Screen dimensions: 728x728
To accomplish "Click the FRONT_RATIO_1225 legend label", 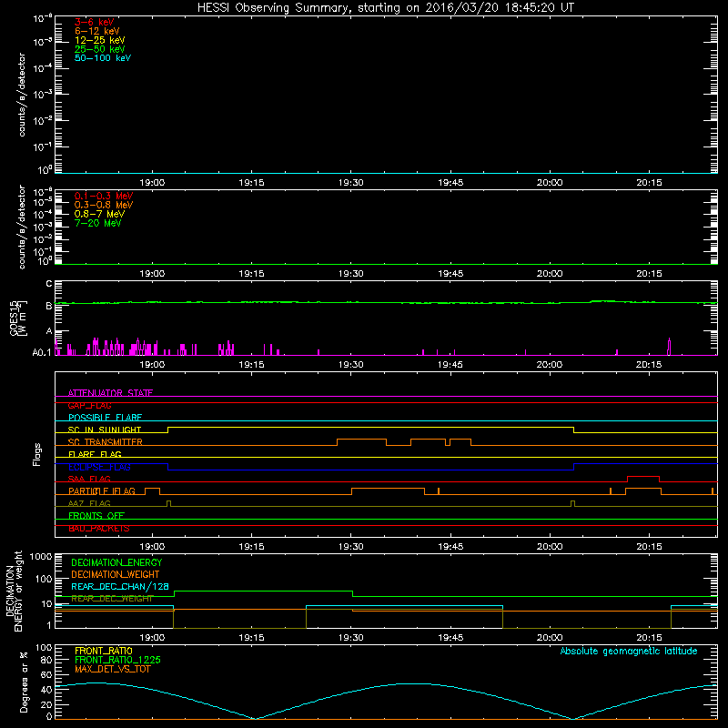I will click(117, 660).
